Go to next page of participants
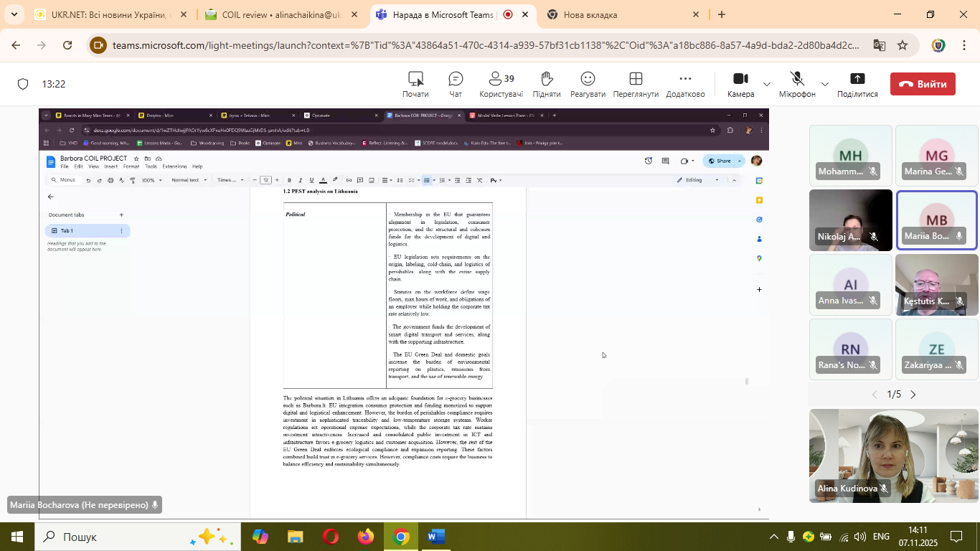The image size is (980, 551). click(913, 395)
